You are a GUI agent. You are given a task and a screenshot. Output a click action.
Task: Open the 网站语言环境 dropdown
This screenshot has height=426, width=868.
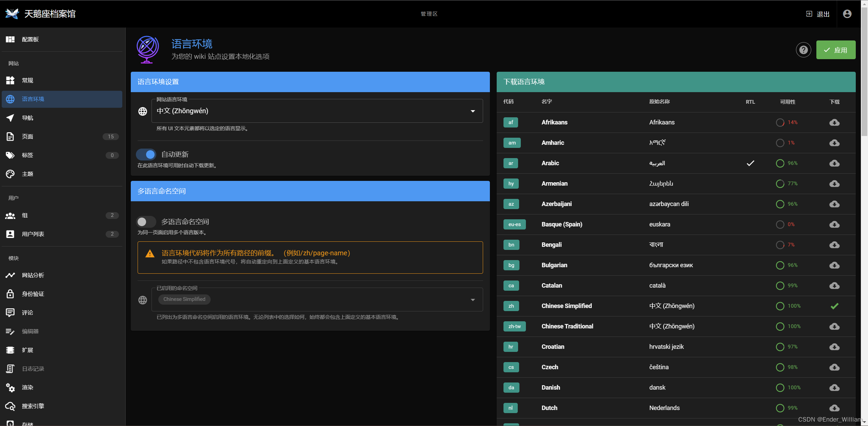click(317, 111)
